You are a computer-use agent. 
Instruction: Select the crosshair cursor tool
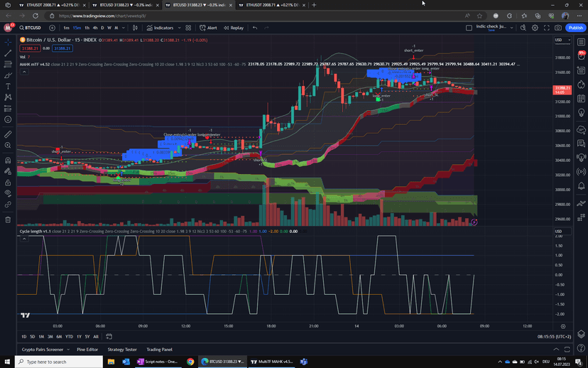8,42
